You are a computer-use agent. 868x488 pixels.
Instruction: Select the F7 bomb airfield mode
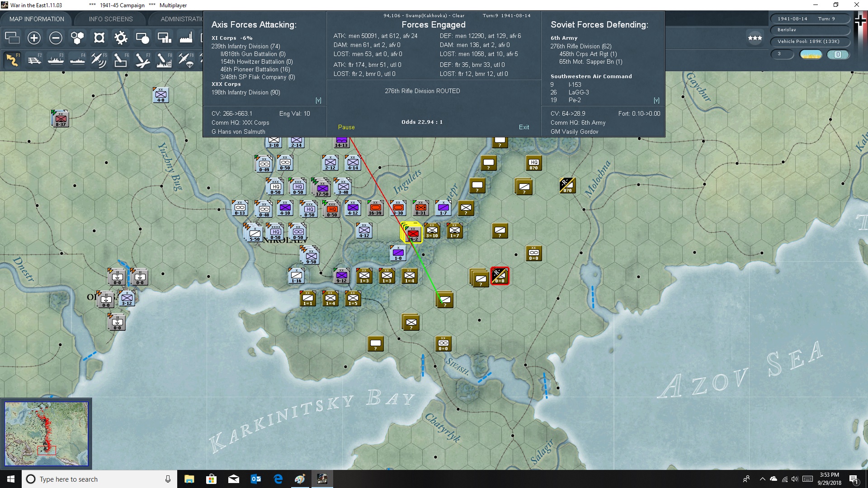tap(142, 60)
